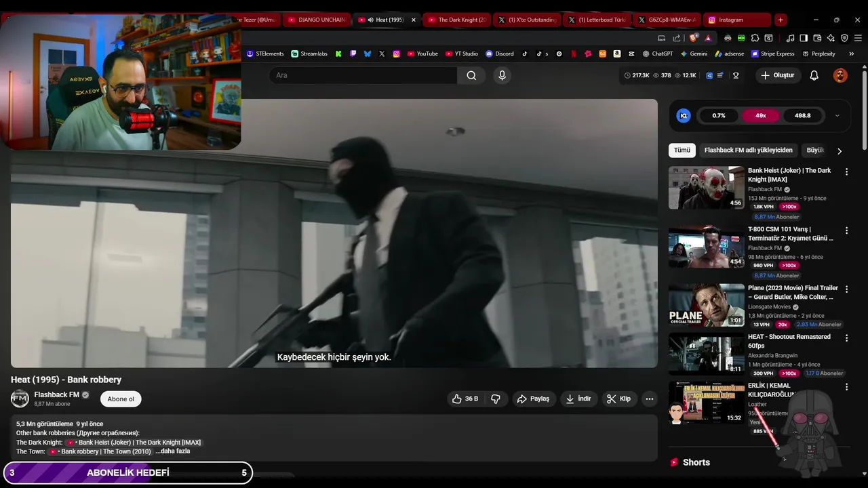
Task: Toggle the browser sidebar panel icon
Action: click(804, 38)
